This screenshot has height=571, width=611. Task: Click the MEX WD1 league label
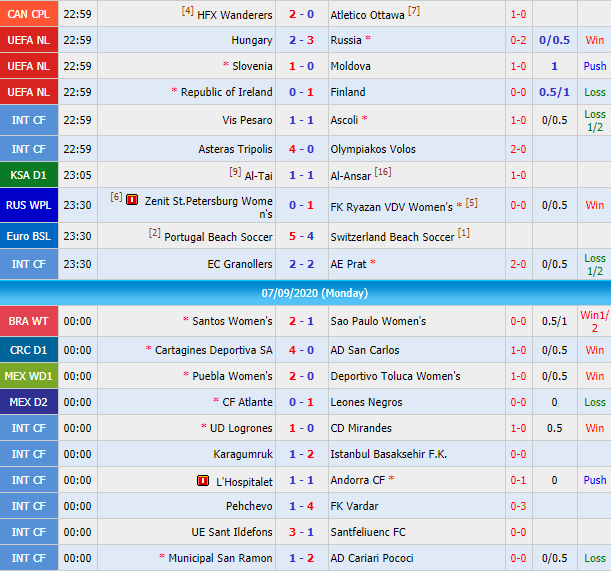click(x=29, y=376)
